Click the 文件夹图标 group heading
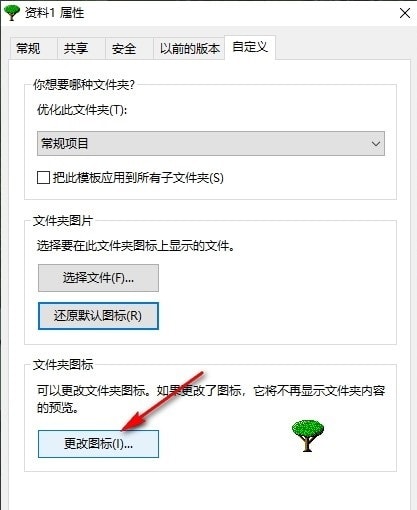The height and width of the screenshot is (510, 417). tap(63, 365)
